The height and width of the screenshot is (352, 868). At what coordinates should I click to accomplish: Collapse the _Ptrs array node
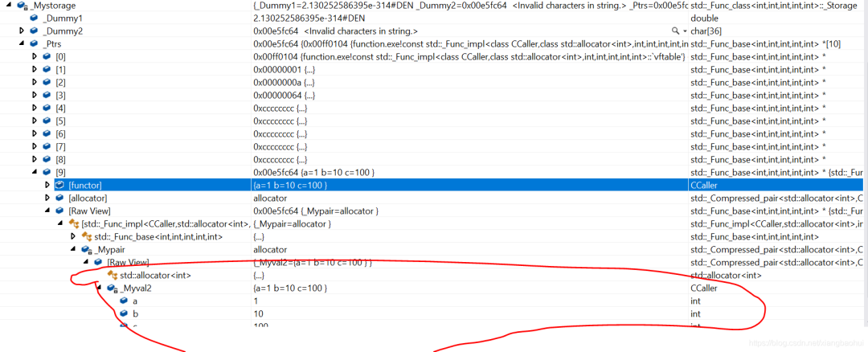22,43
